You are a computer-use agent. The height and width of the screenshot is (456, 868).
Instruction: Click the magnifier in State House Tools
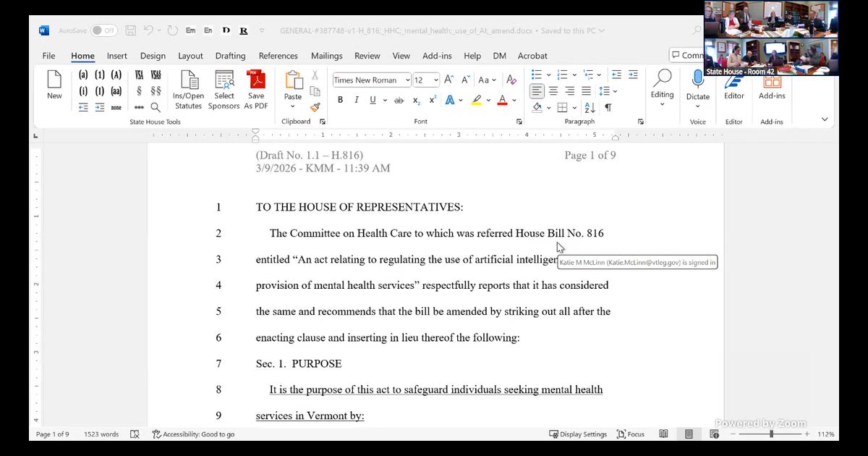click(x=156, y=107)
